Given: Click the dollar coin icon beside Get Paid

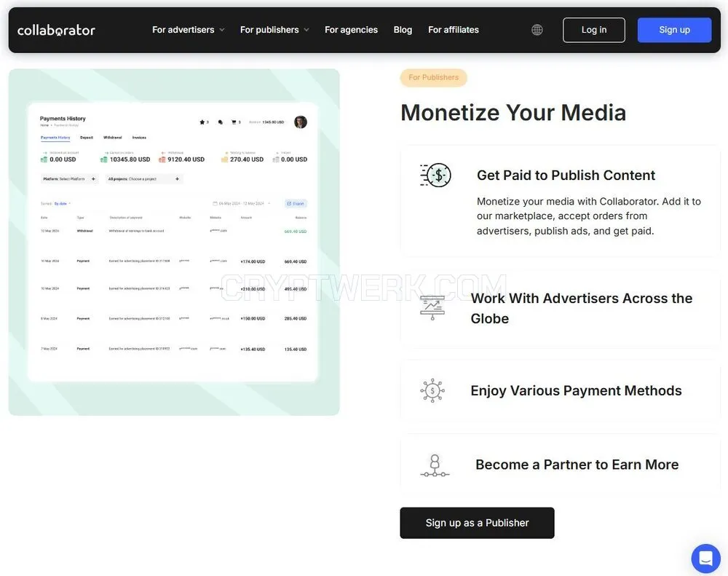Looking at the screenshot, I should (435, 175).
